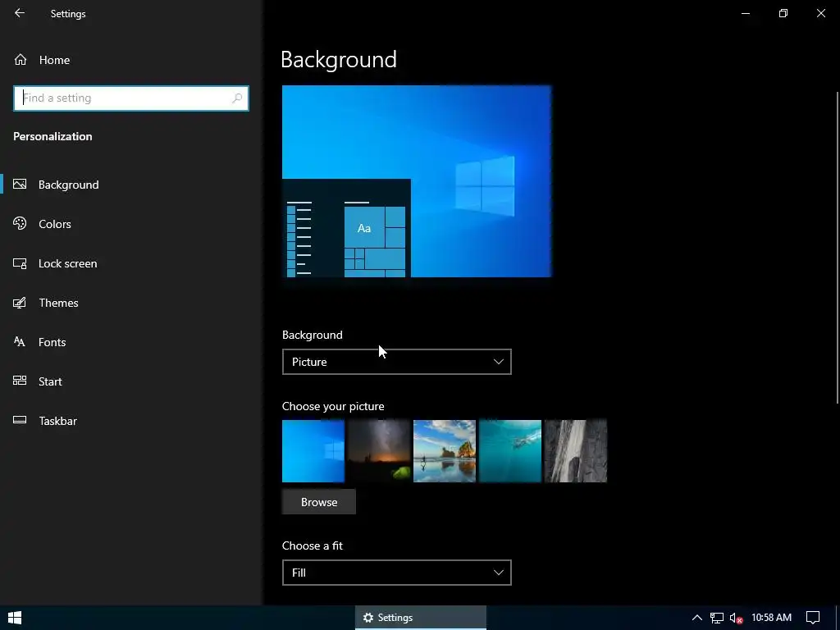The width and height of the screenshot is (840, 630).
Task: Go to the Themes page
Action: [x=58, y=303]
